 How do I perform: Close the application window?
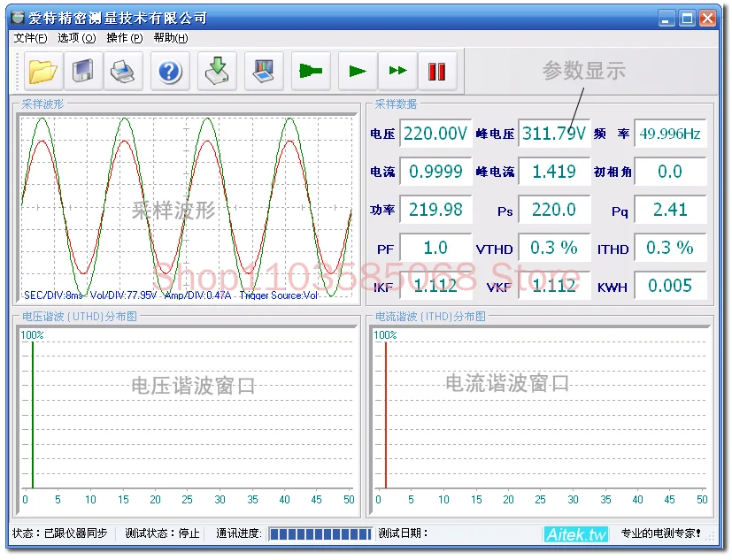click(708, 19)
